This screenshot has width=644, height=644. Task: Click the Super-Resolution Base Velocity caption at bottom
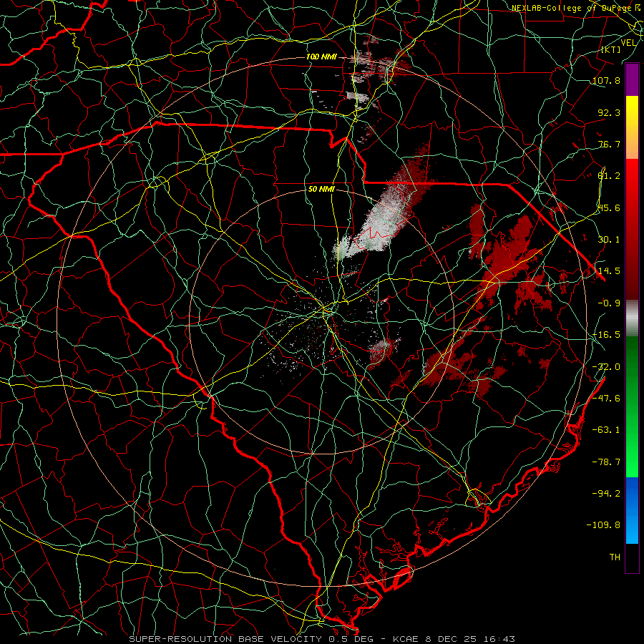pos(322,639)
